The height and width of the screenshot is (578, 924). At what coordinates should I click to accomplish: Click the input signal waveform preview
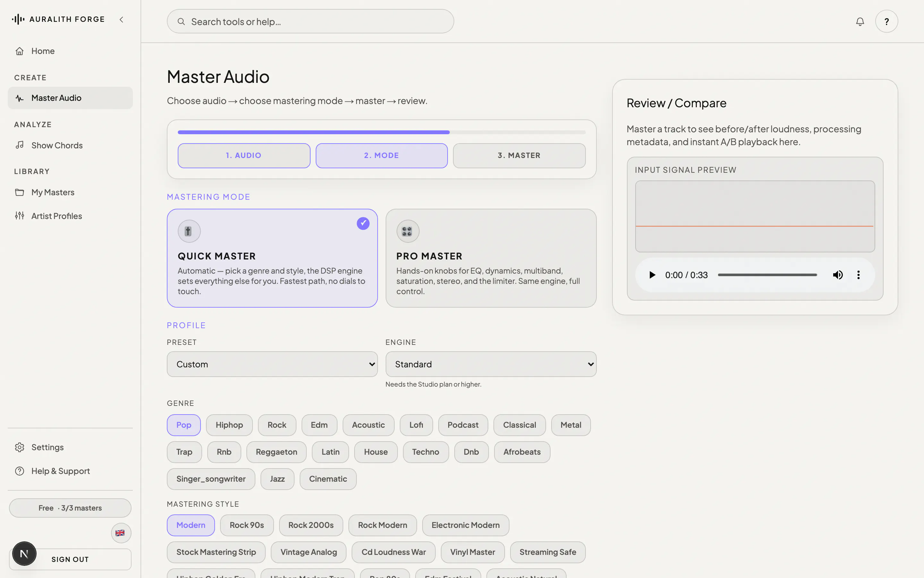point(755,216)
